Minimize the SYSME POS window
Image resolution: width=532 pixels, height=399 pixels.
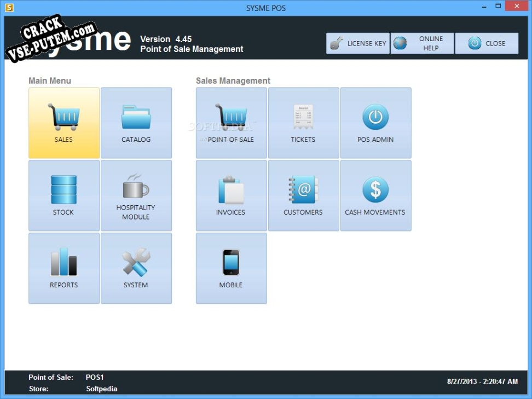(484, 7)
